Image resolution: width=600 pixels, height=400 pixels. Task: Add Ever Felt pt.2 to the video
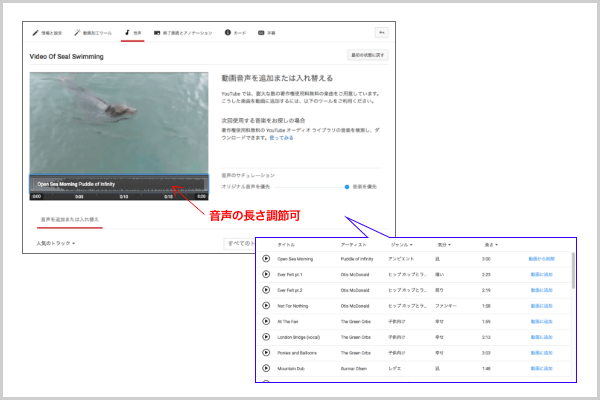click(x=541, y=290)
